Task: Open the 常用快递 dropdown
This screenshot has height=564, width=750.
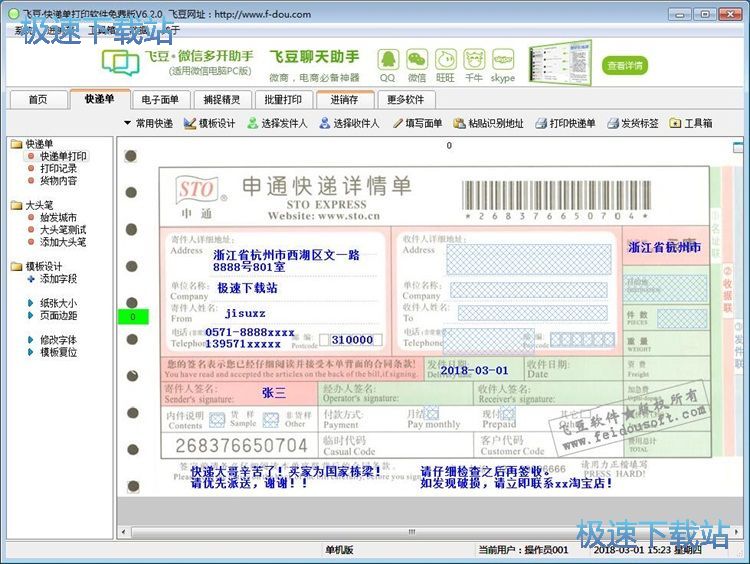Action: point(149,123)
